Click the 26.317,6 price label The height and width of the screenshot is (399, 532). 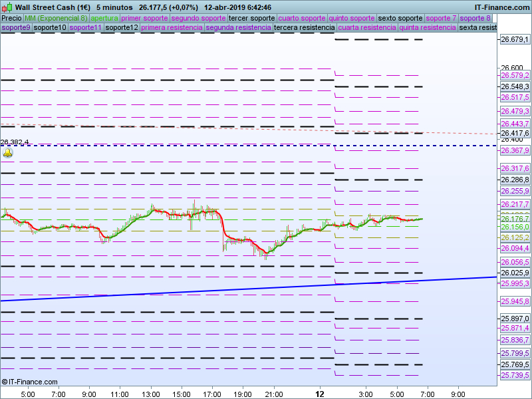[515, 168]
